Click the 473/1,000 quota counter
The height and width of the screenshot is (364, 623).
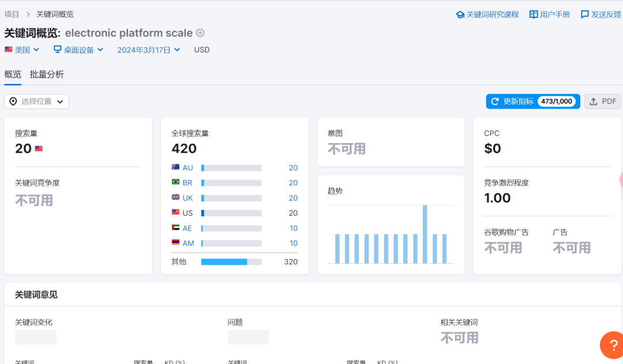point(557,101)
